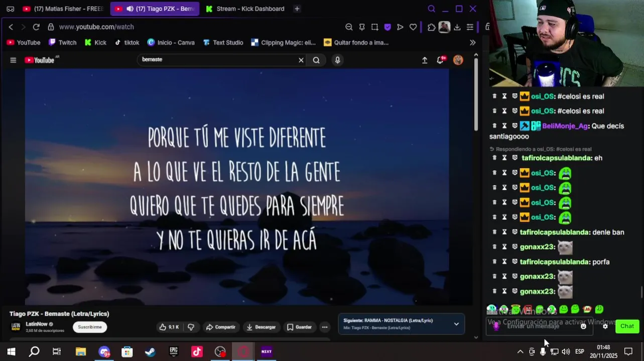This screenshot has width=644, height=361.
Task: Open browser downloads icon
Action: (x=457, y=27)
